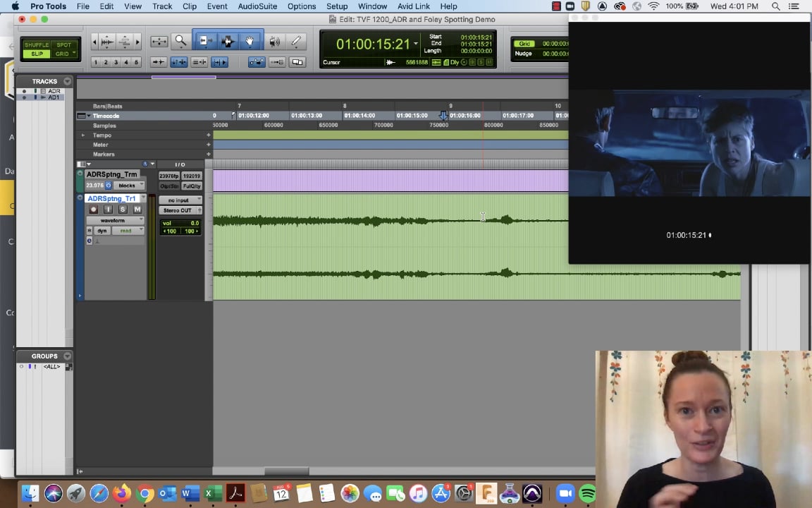Screen dimensions: 812x508
Task: Select Slip edit mode
Action: click(x=36, y=54)
